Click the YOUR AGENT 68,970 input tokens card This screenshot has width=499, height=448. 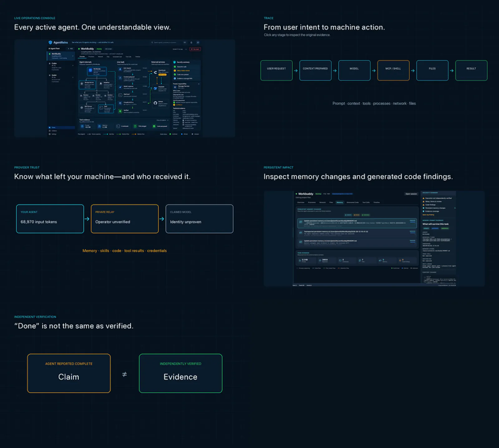click(x=50, y=219)
